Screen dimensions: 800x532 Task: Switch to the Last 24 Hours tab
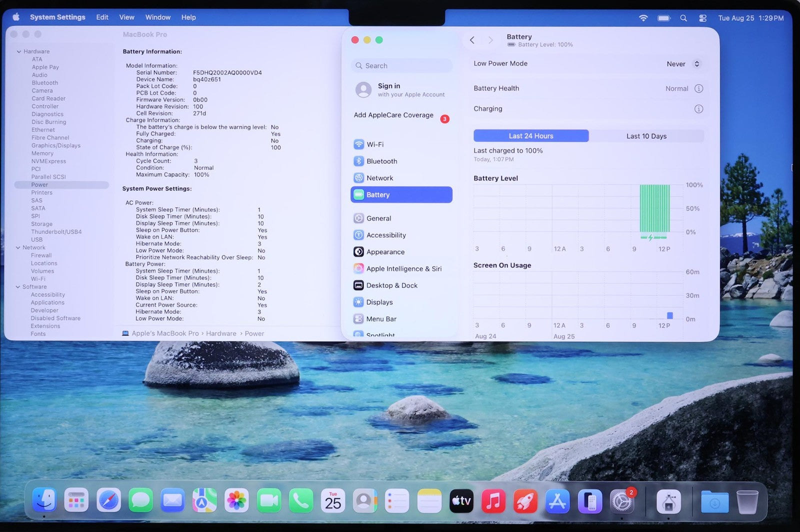point(531,136)
